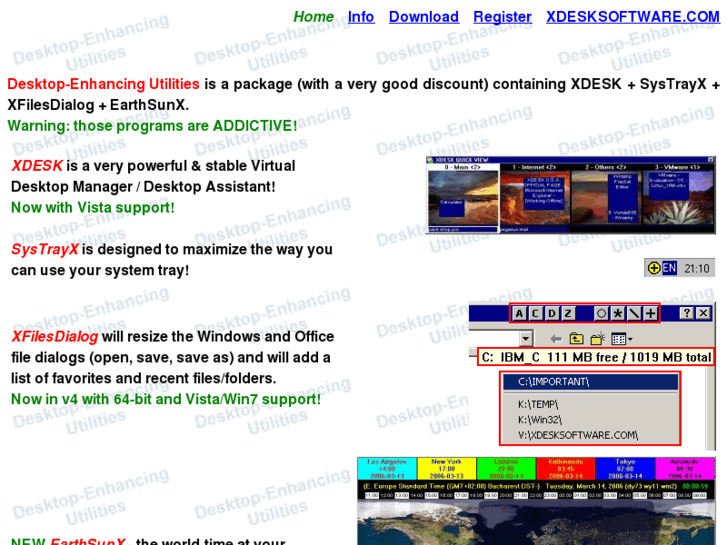Click the diagonal line icon in the titlebar
Screen dimensions: 727x545
(x=634, y=314)
